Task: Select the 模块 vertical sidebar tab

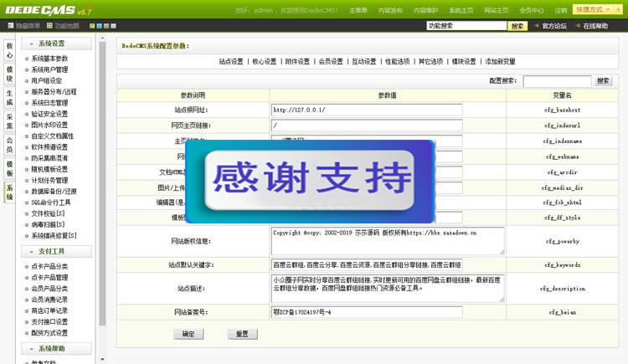Action: [9, 73]
